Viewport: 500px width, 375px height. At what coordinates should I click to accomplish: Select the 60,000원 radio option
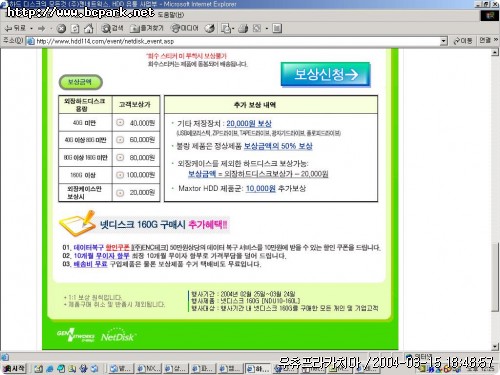[x=120, y=139]
